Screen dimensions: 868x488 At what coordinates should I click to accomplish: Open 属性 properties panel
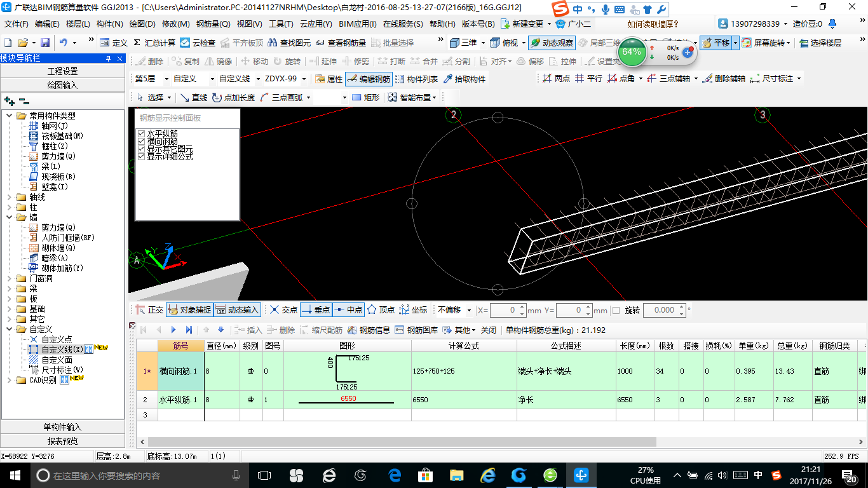(x=329, y=79)
